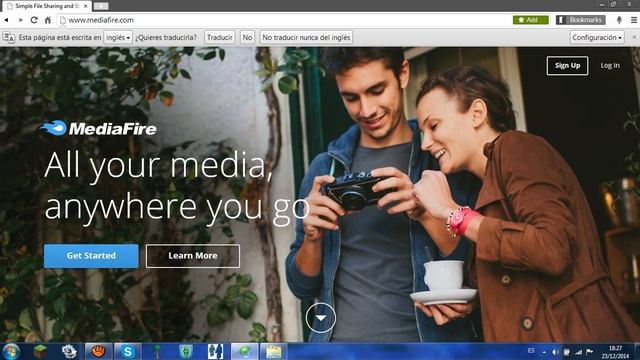640x360 pixels.
Task: Open the browser hamburger menu
Action: pyautogui.click(x=634, y=20)
